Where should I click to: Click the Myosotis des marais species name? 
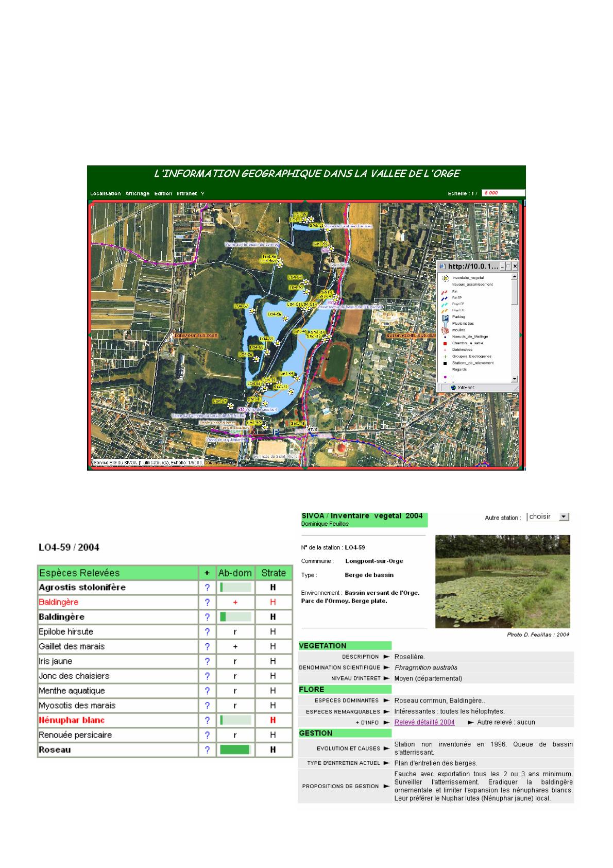coord(77,706)
